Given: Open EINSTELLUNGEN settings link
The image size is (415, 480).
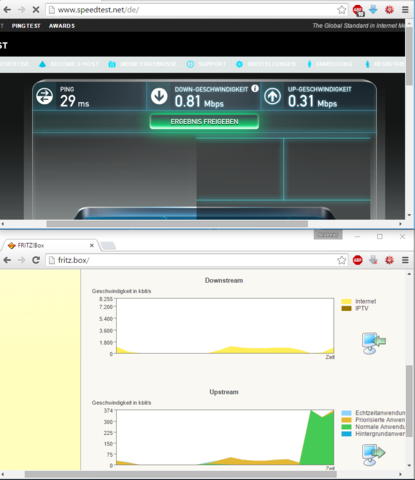Looking at the screenshot, I should point(266,64).
